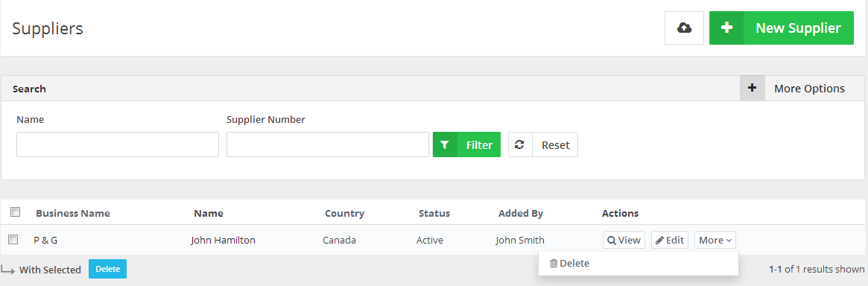Viewport: 868px width, 286px height.
Task: Click the Business Name column header
Action: click(x=73, y=213)
